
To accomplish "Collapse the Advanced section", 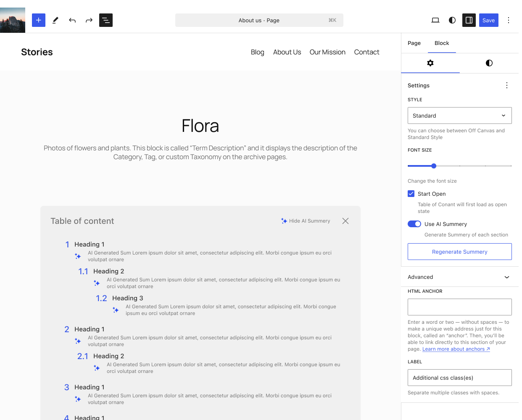I will [x=506, y=277].
